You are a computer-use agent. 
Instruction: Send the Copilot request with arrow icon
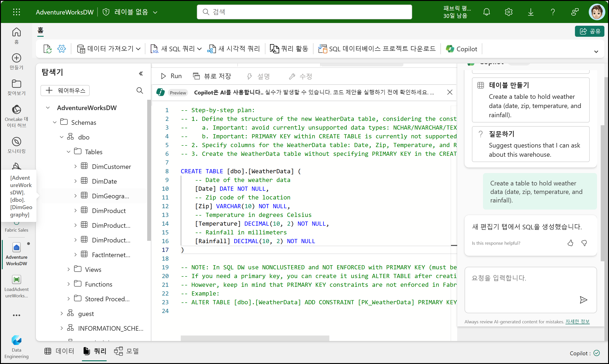click(x=583, y=300)
